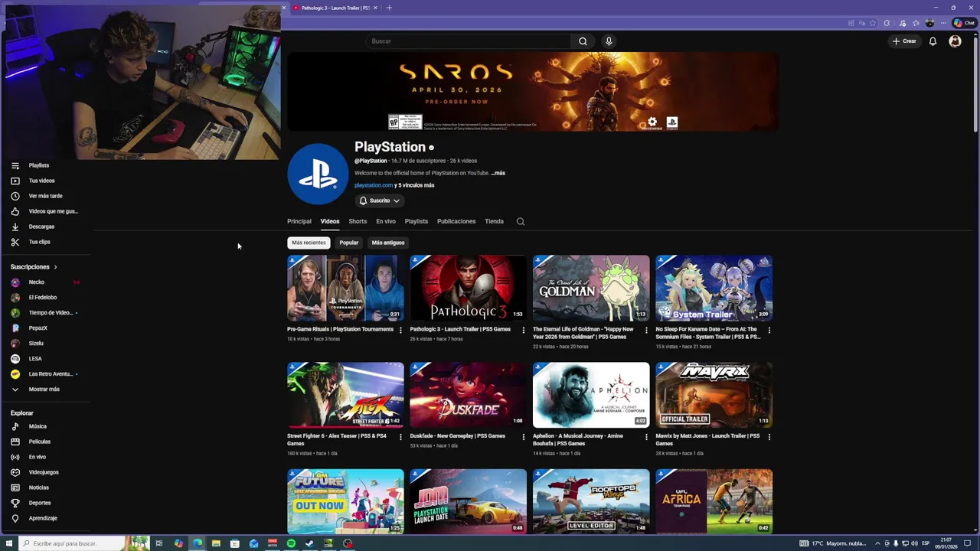Open Pathologic 3 launch trailer thumbnail
This screenshot has height=551, width=980.
pos(468,288)
